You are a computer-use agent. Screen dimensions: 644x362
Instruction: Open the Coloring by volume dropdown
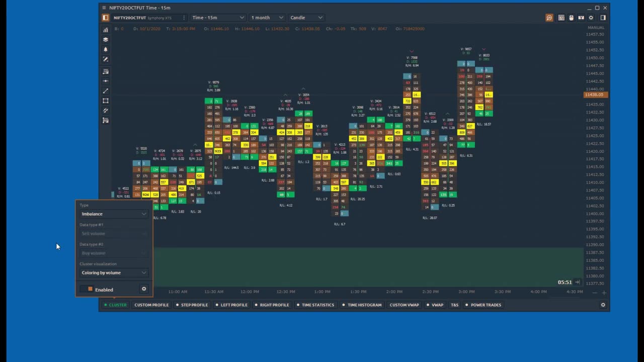(114, 273)
